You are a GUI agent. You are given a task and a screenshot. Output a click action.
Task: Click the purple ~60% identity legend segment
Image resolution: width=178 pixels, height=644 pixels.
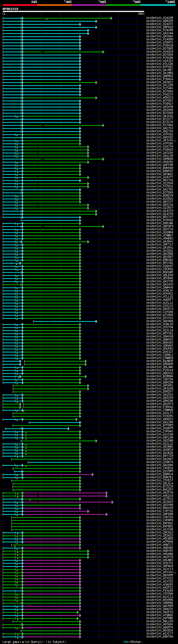point(89,5)
